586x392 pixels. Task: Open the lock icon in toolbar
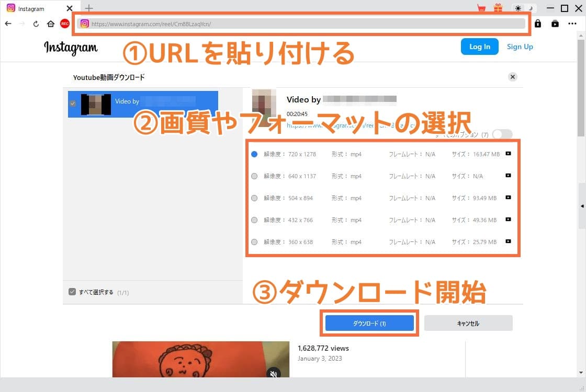(x=537, y=24)
